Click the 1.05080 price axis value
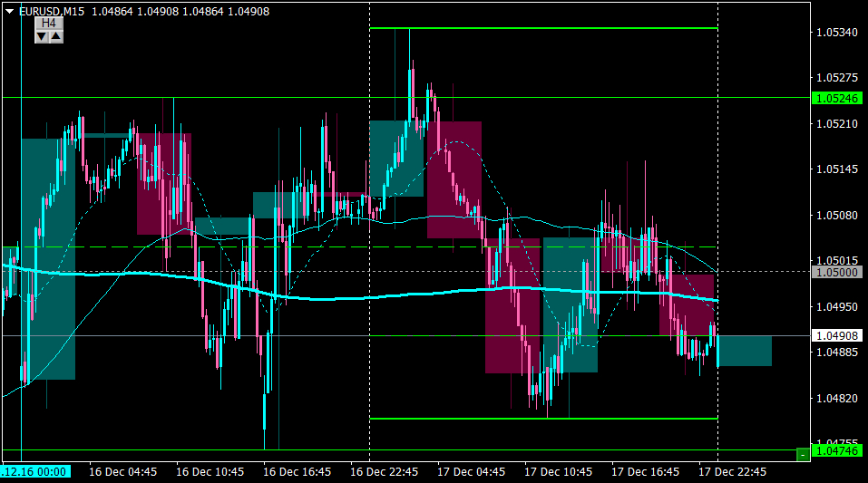 pos(837,215)
